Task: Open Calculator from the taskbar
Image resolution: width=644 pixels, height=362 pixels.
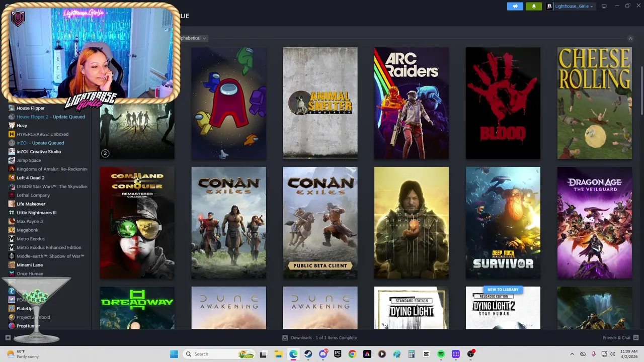Action: (x=411, y=354)
